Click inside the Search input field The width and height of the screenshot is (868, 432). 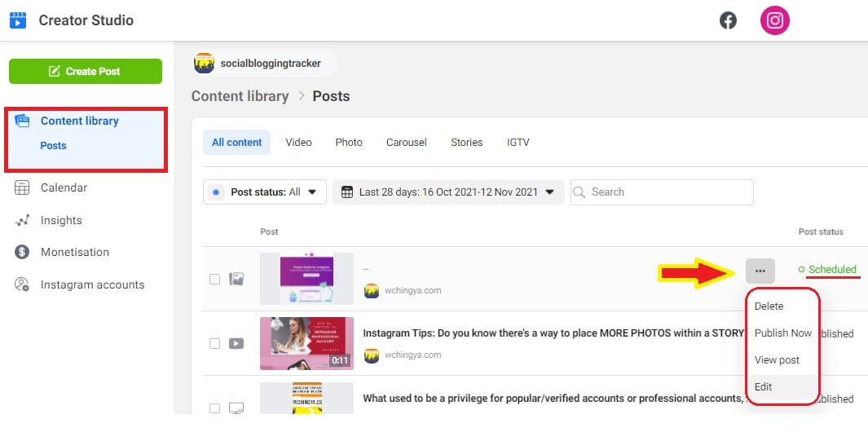click(662, 192)
